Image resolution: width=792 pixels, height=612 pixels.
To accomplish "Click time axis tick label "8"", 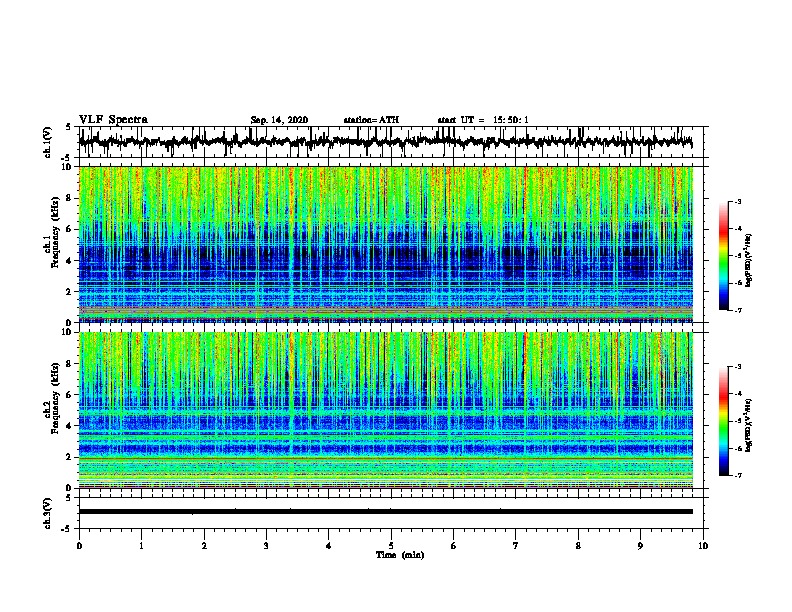I will (x=578, y=546).
